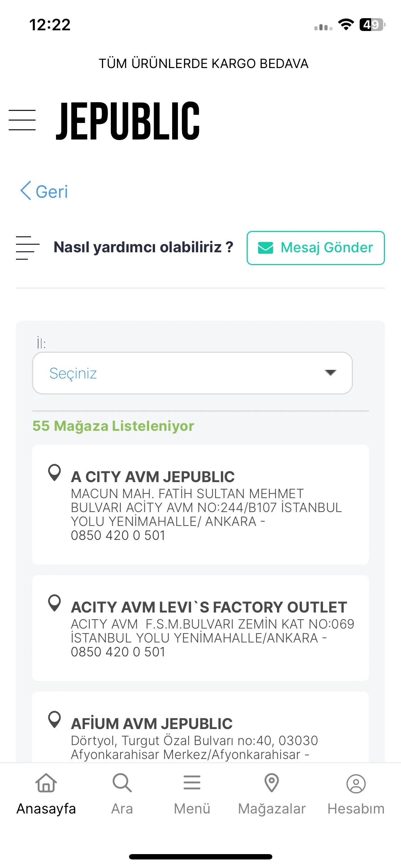Tap location pin of A CITY AVM JEPUBLIC
The height and width of the screenshot is (868, 401).
55,472
